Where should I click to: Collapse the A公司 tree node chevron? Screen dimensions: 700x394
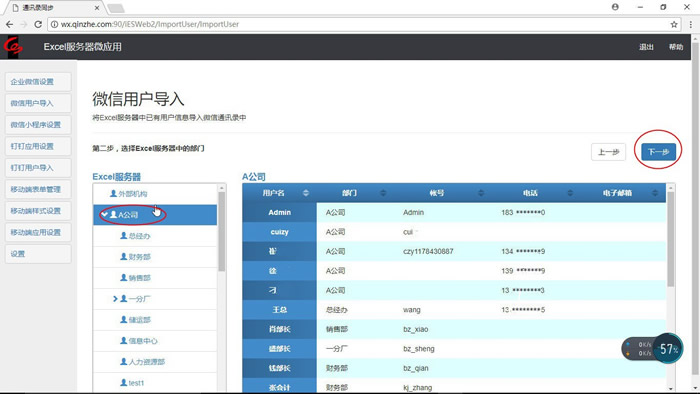104,215
